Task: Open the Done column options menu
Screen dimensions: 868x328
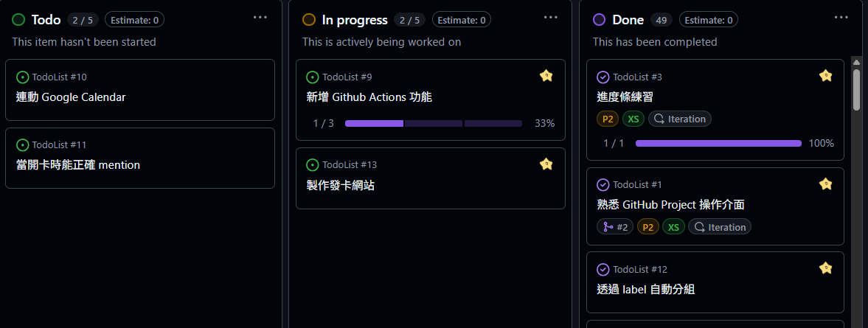Action: click(x=841, y=17)
